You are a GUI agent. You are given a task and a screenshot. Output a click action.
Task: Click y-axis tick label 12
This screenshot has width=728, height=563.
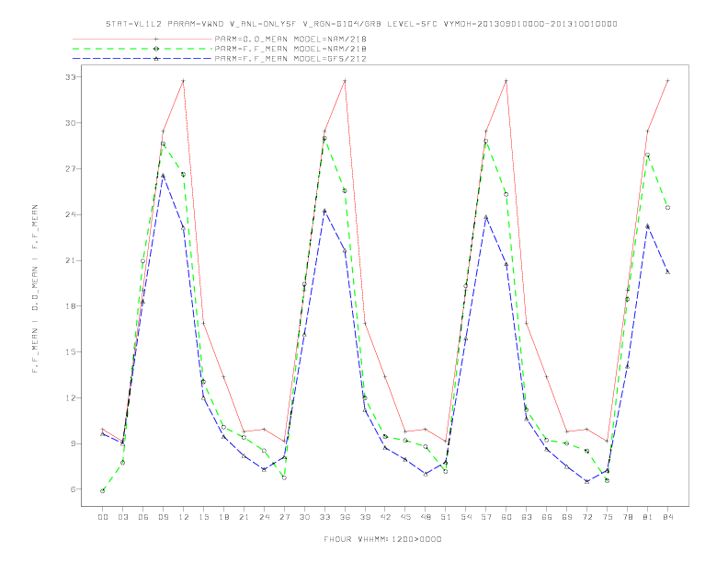click(70, 398)
